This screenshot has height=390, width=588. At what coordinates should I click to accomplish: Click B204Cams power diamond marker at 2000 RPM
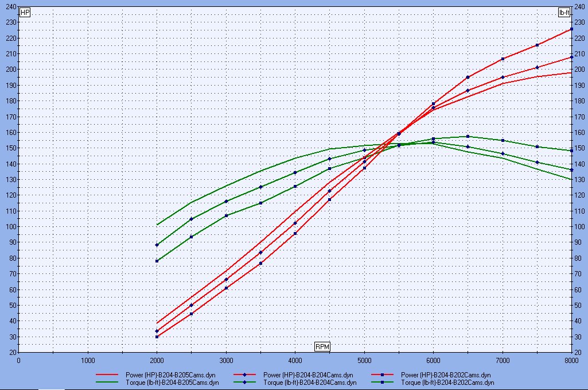[157, 331]
